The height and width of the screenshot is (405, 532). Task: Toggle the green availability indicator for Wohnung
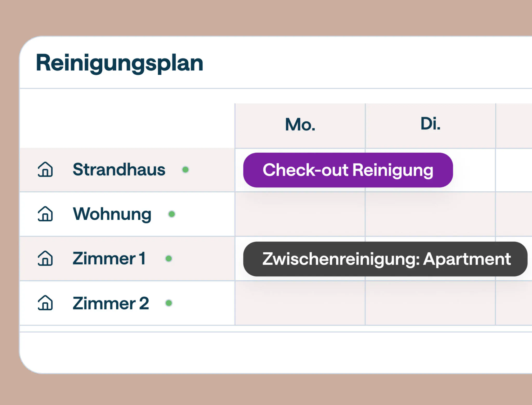click(171, 214)
